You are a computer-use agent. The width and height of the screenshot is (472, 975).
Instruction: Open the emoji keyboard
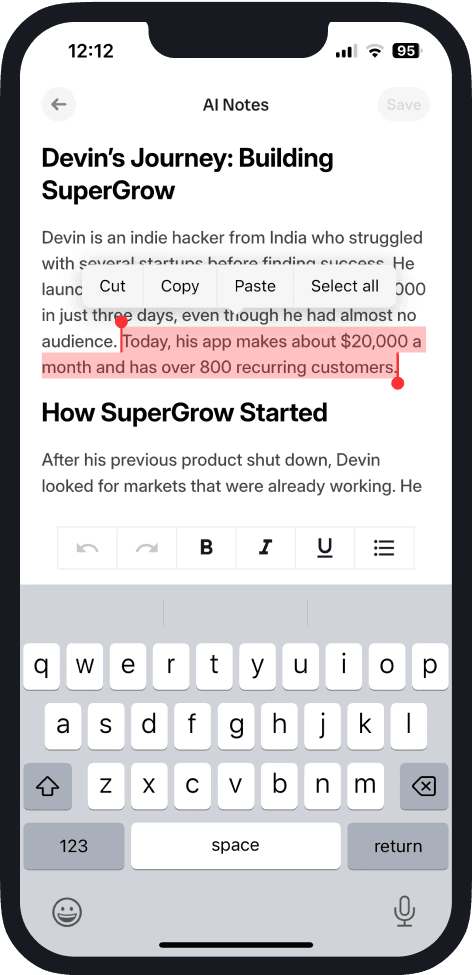coord(67,912)
